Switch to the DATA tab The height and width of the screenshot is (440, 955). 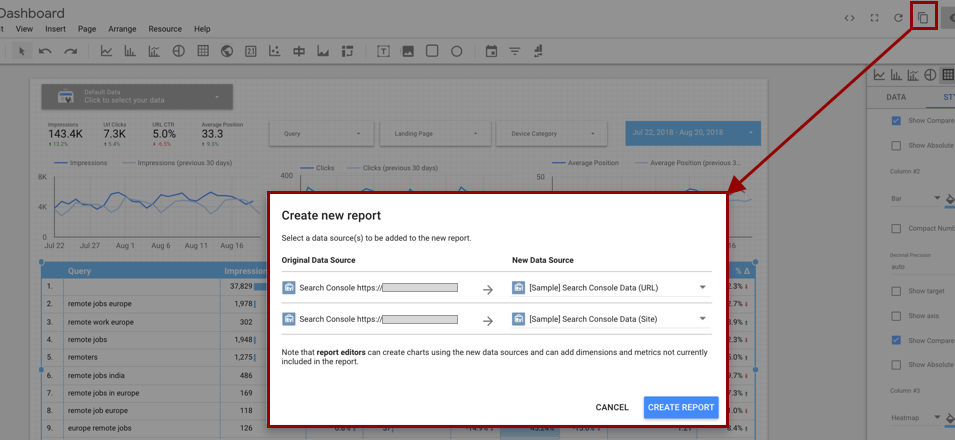tap(896, 97)
